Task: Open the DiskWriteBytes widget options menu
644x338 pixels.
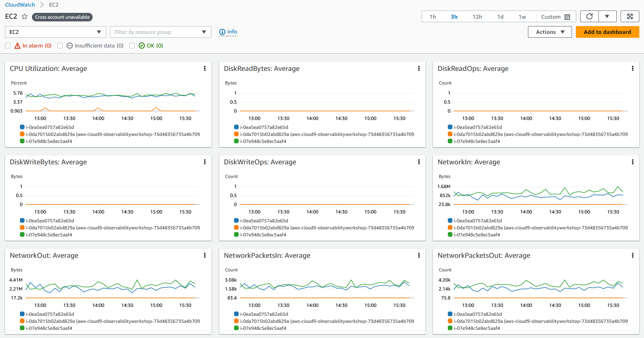Action: [205, 162]
